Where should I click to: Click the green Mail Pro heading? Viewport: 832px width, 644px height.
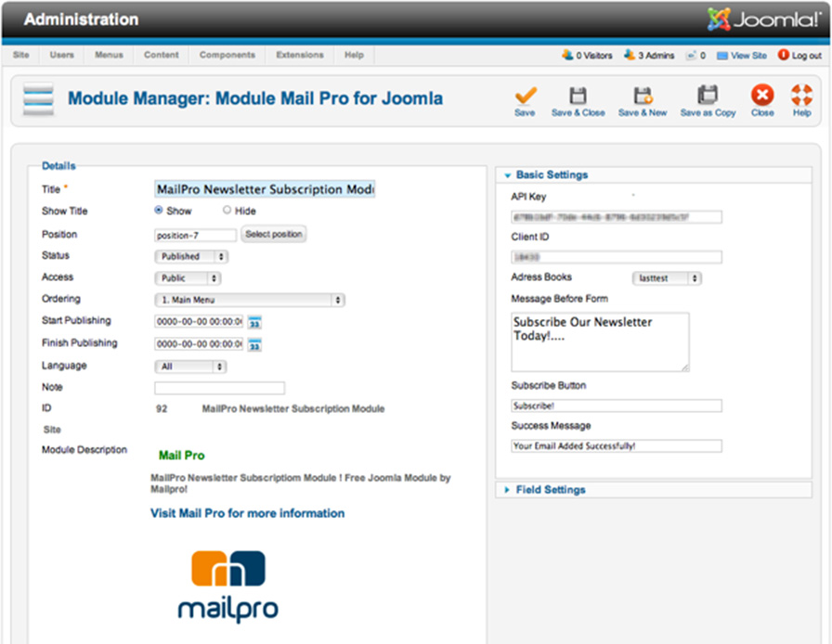point(181,455)
